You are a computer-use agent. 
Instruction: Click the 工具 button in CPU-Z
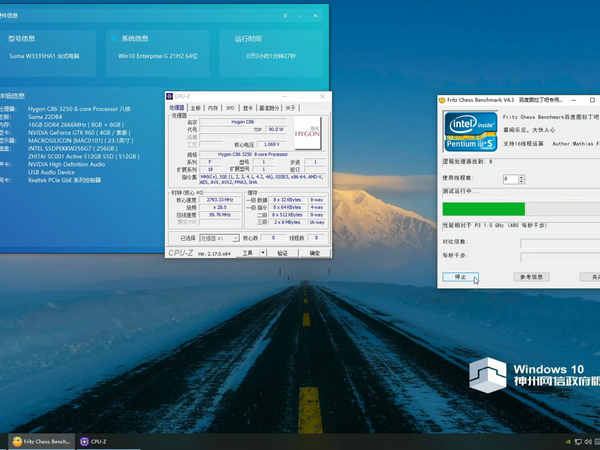coord(248,253)
